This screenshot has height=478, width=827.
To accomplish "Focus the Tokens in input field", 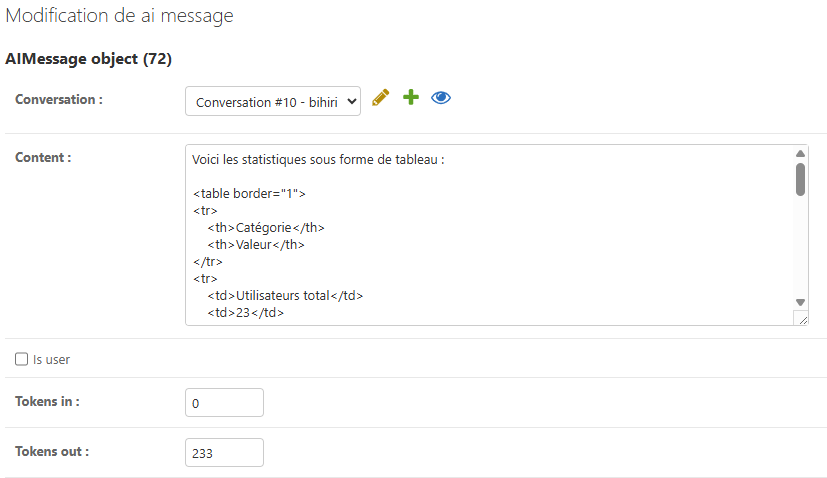I will point(224,403).
